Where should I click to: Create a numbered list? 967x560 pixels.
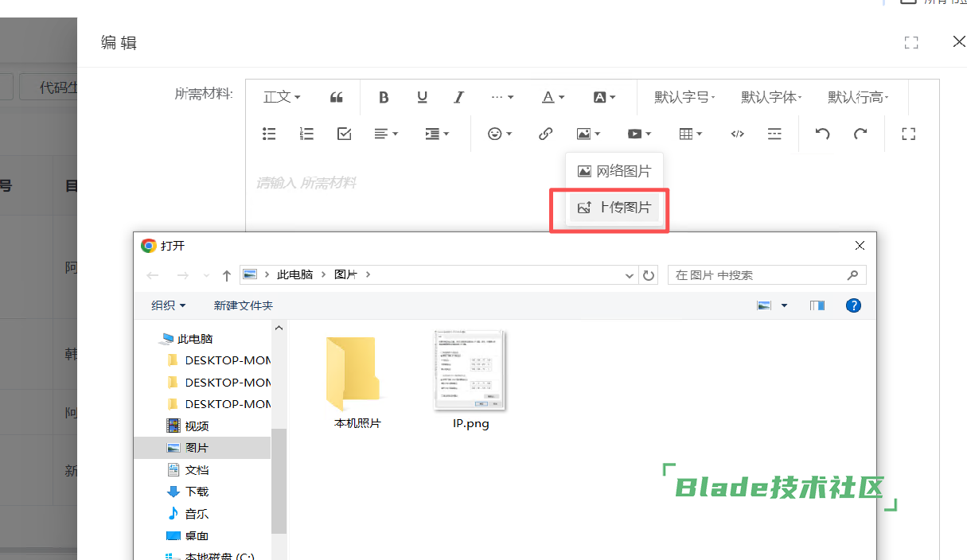(x=306, y=134)
